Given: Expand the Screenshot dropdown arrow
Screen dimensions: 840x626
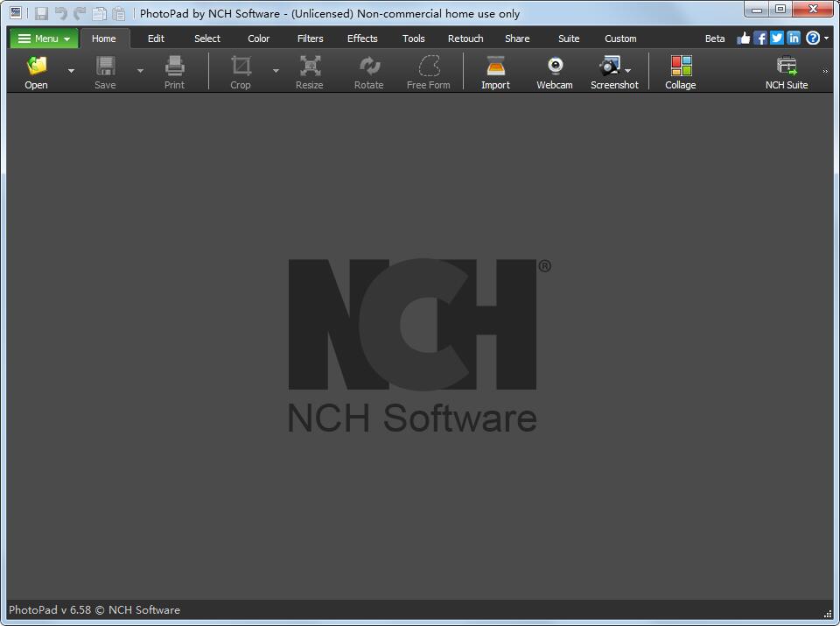Looking at the screenshot, I should 628,71.
